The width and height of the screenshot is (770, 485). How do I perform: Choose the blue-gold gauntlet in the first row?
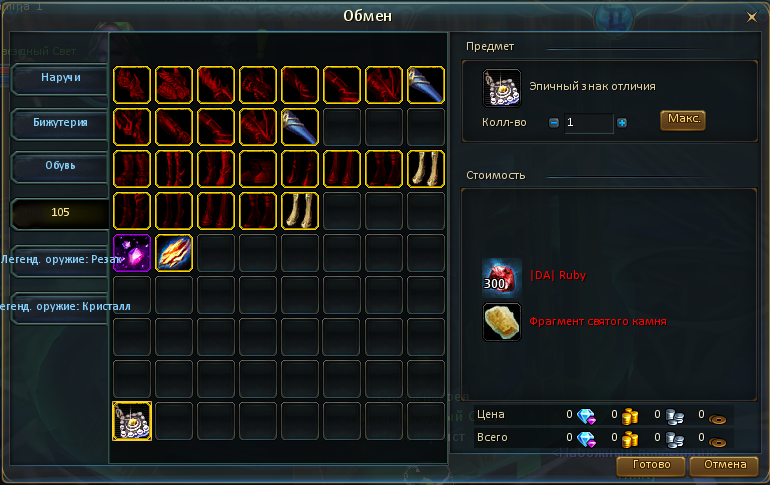tap(426, 85)
